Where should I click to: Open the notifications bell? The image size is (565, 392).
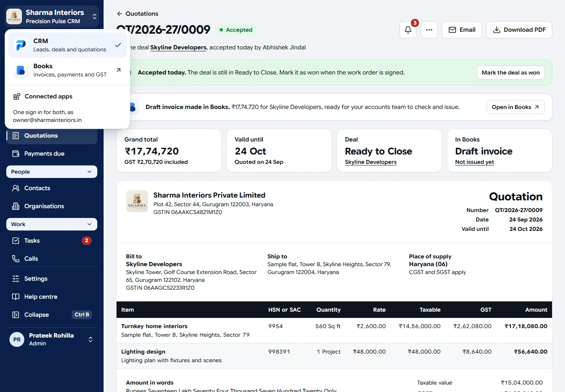tap(408, 30)
